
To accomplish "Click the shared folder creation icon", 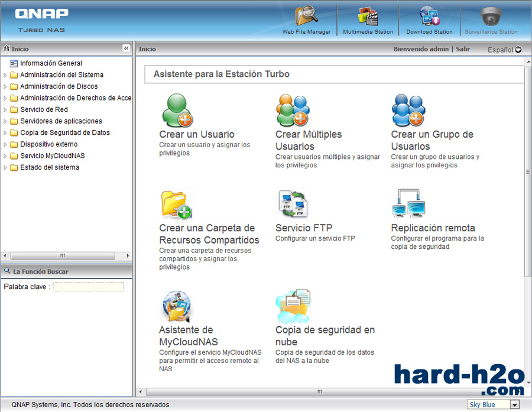I will 176,205.
